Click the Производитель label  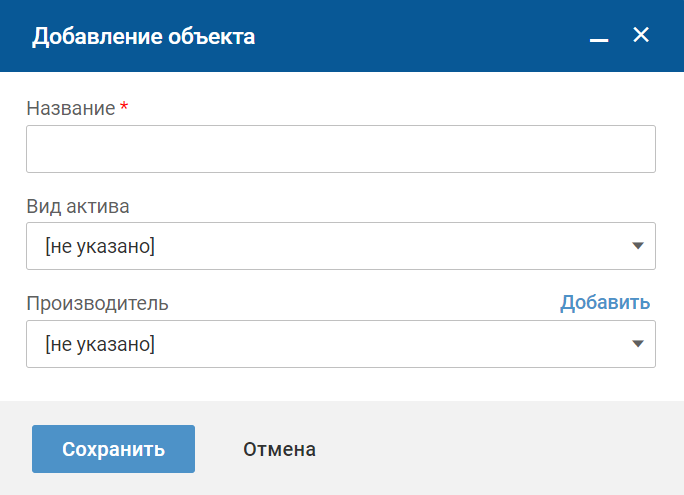coord(97,303)
